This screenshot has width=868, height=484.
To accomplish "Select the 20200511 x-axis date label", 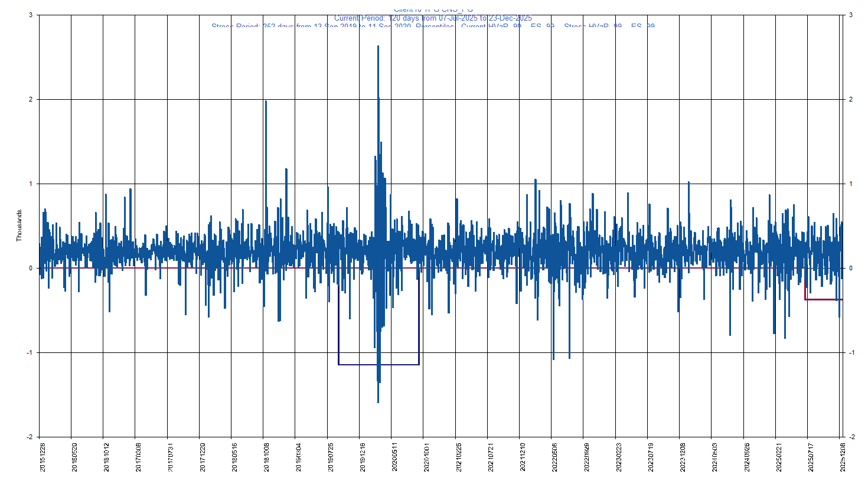I will pyautogui.click(x=394, y=457).
